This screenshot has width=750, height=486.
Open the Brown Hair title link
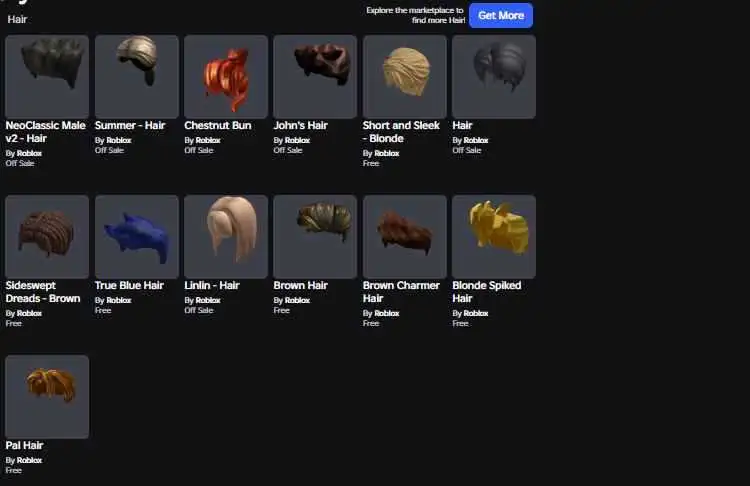pos(300,286)
